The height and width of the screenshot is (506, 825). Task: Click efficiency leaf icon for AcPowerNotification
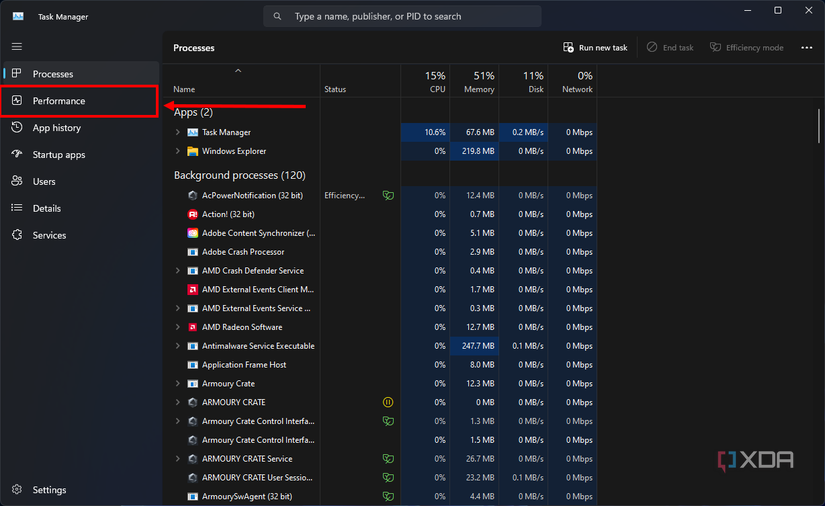click(388, 195)
